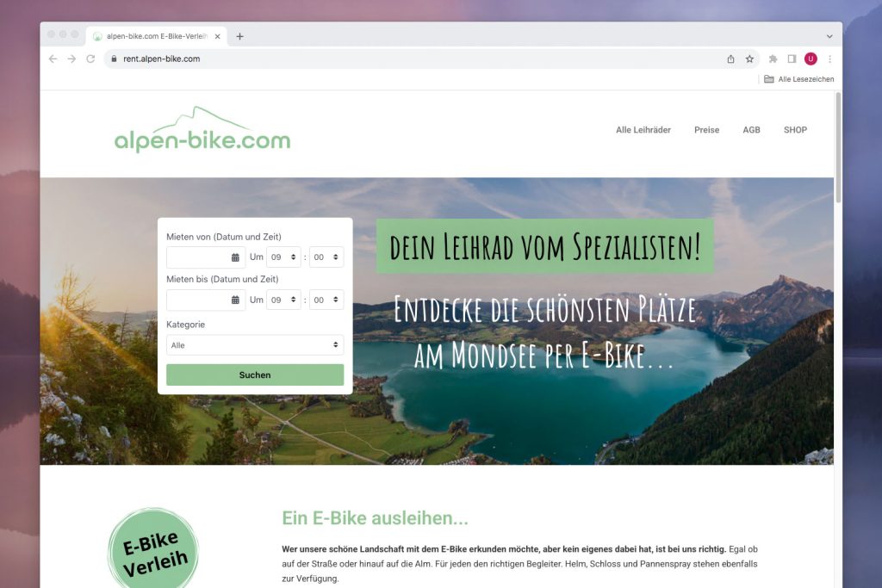This screenshot has height=588, width=882.
Task: Open the Kategorie Alle dropdown
Action: pyautogui.click(x=255, y=345)
